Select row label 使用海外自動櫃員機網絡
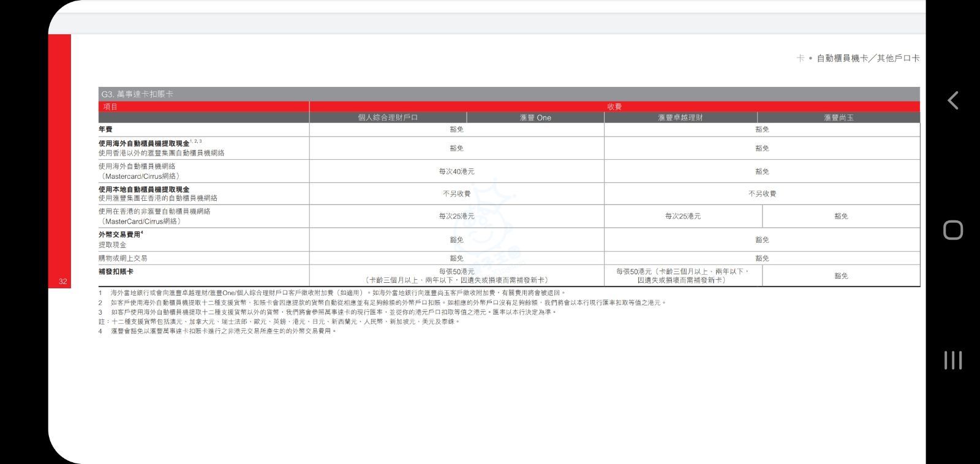Screen dimensions: 980x464 click(x=137, y=166)
